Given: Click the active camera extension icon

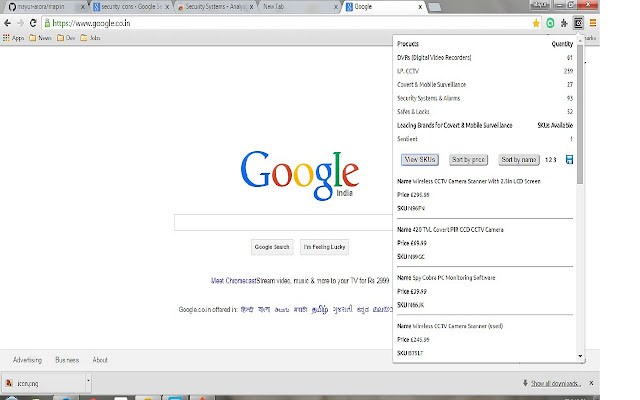Looking at the screenshot, I should pos(578,23).
